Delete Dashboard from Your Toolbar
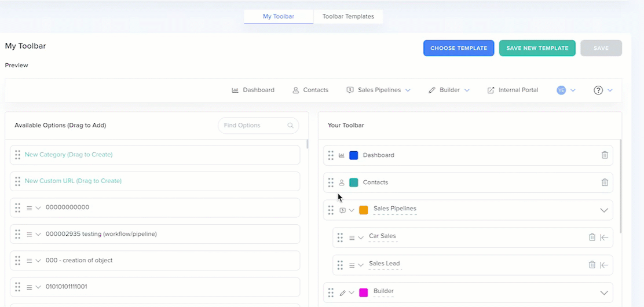This screenshot has width=644, height=307. click(605, 155)
